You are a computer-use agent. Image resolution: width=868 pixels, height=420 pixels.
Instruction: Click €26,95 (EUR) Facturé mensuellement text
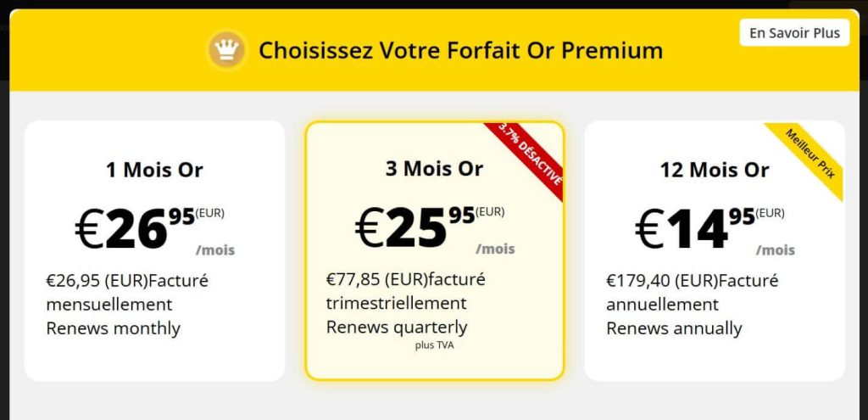127,293
